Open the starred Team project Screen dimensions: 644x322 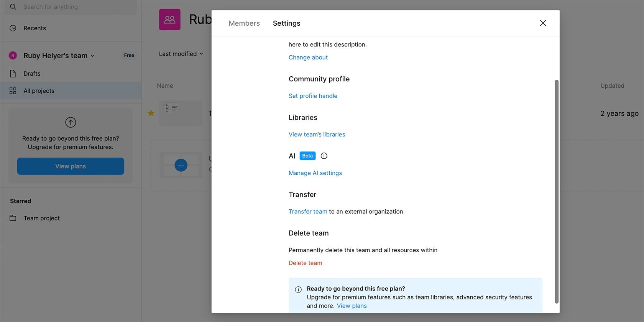coord(41,218)
